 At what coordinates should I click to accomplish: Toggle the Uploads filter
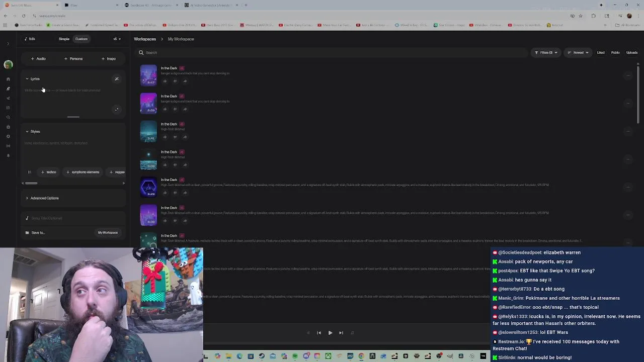[x=632, y=52]
